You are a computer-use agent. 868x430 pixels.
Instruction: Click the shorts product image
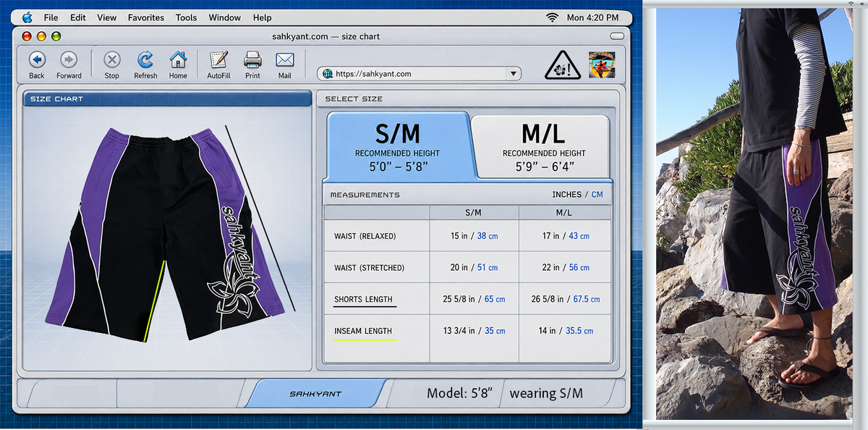[x=166, y=234]
